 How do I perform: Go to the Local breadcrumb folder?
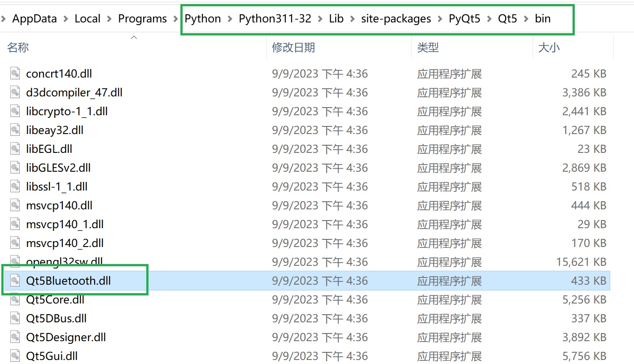click(x=87, y=19)
